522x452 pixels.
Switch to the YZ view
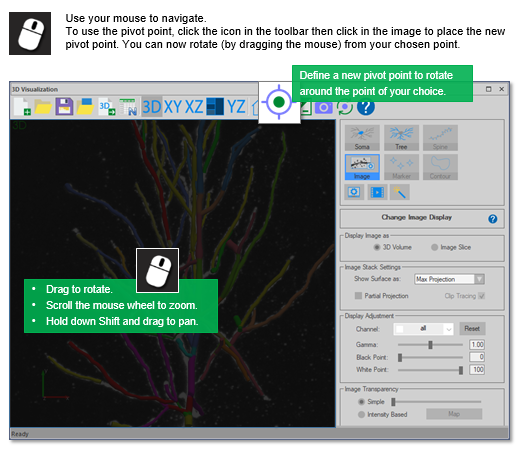[x=236, y=107]
